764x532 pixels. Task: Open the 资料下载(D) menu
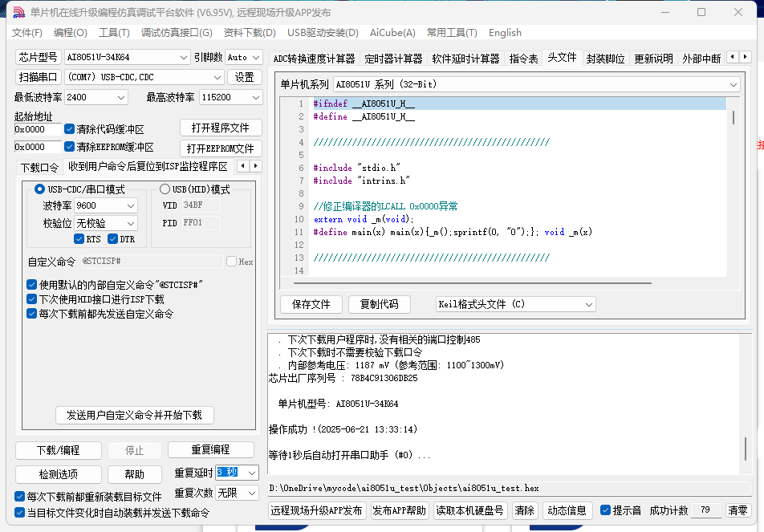tap(250, 33)
